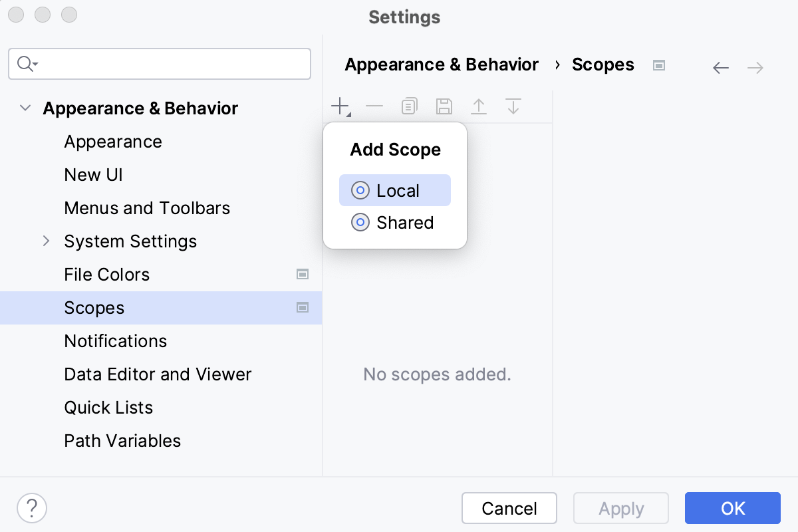Viewport: 798px width, 532px height.
Task: Click the Remove scope minus icon
Action: pyautogui.click(x=374, y=105)
